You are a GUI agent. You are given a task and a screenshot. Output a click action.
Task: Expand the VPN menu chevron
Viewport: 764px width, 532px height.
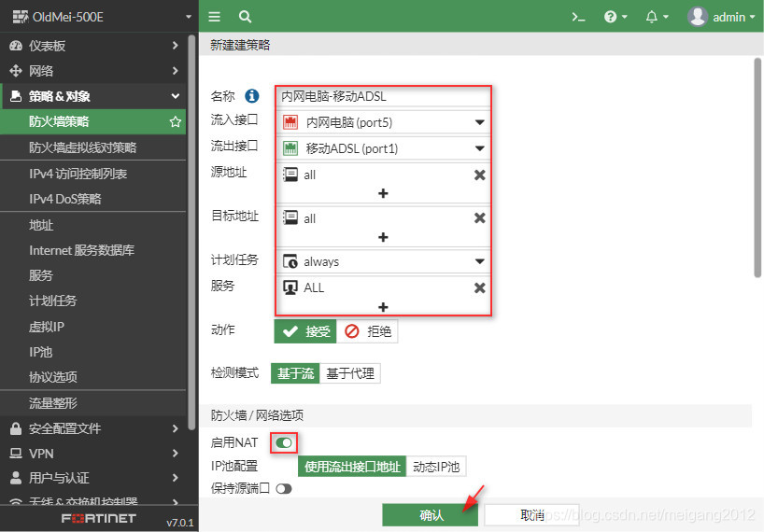[176, 454]
